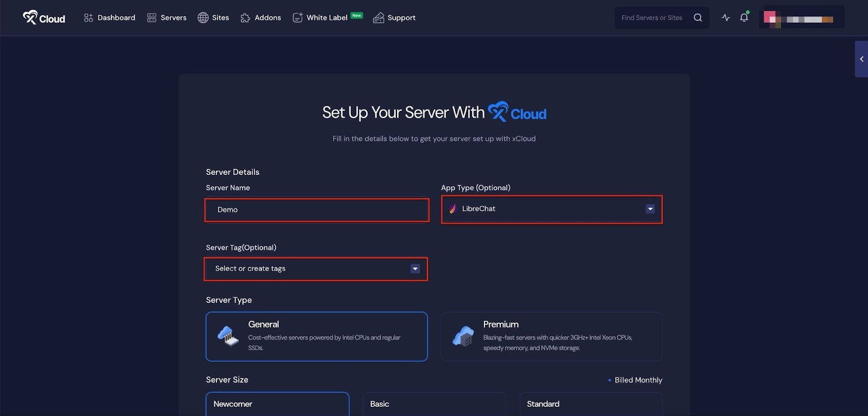868x416 pixels.
Task: Choose the Standard server size card
Action: [590, 404]
